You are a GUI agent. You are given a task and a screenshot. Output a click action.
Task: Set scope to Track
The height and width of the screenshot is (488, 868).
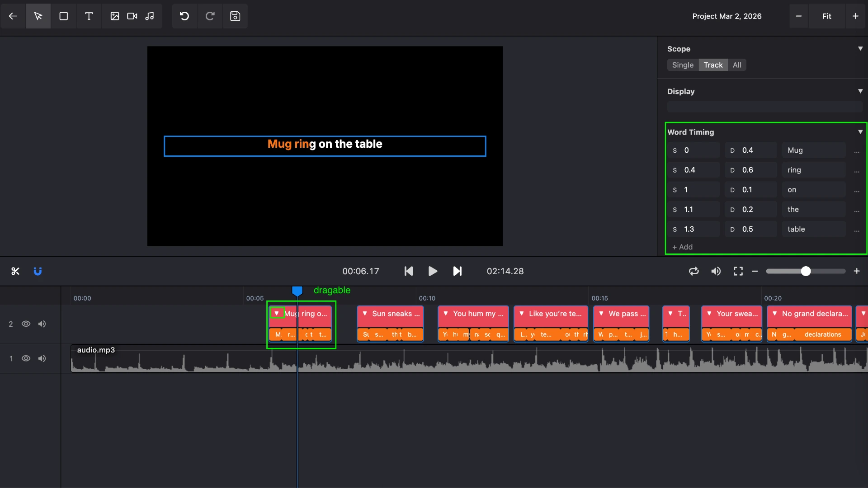click(x=713, y=65)
